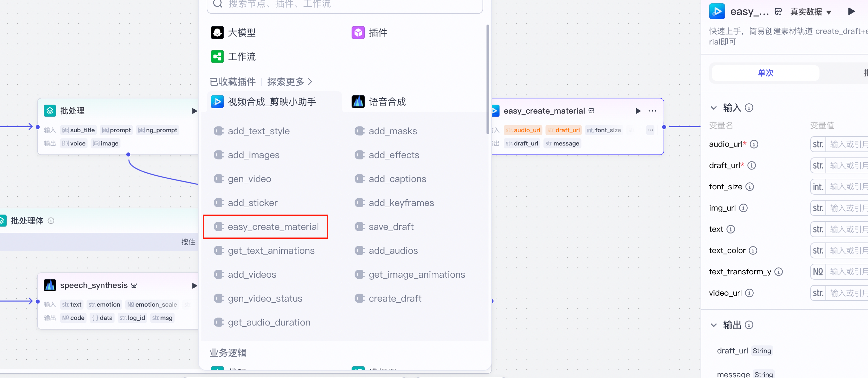Collapse the 输出 section
This screenshot has height=378, width=868.
point(714,325)
